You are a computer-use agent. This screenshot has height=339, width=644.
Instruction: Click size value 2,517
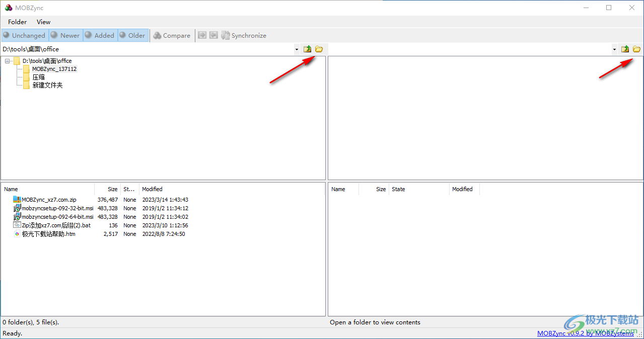(110, 234)
